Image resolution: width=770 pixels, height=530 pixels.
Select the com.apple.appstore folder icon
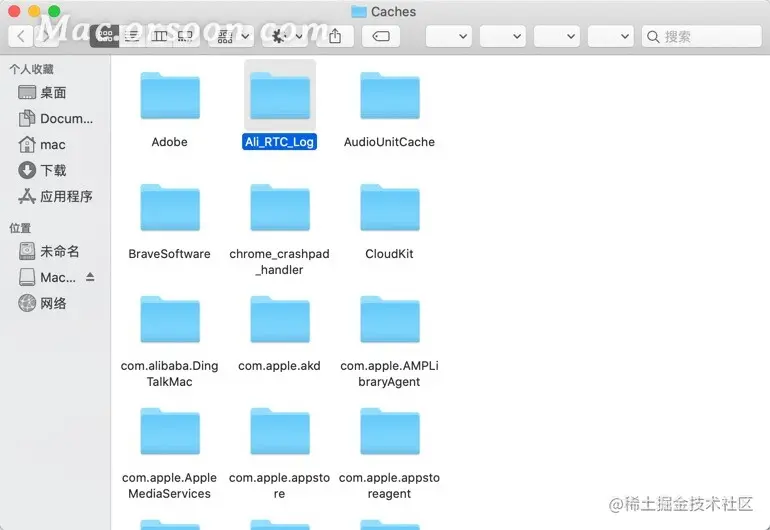280,431
